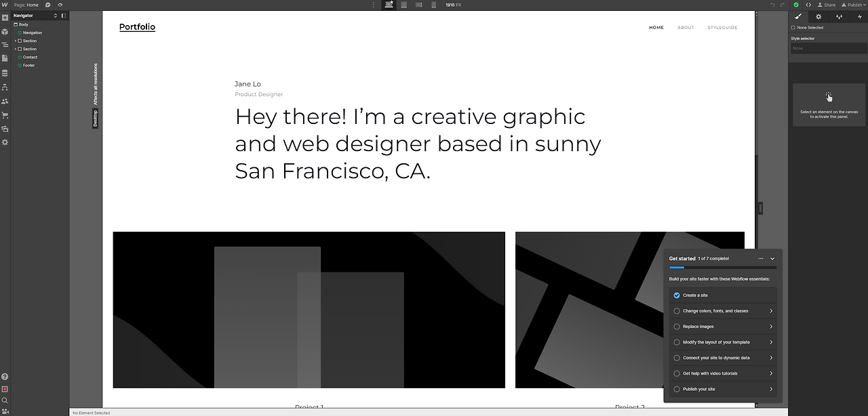
Task: Open the Logic flows panel
Action: point(5,87)
